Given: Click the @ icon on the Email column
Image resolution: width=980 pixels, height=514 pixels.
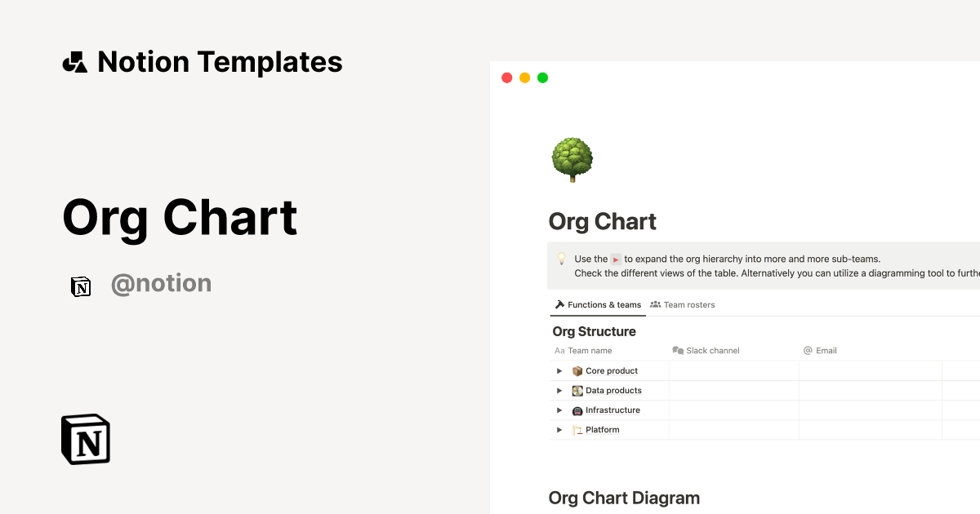Looking at the screenshot, I should point(807,350).
